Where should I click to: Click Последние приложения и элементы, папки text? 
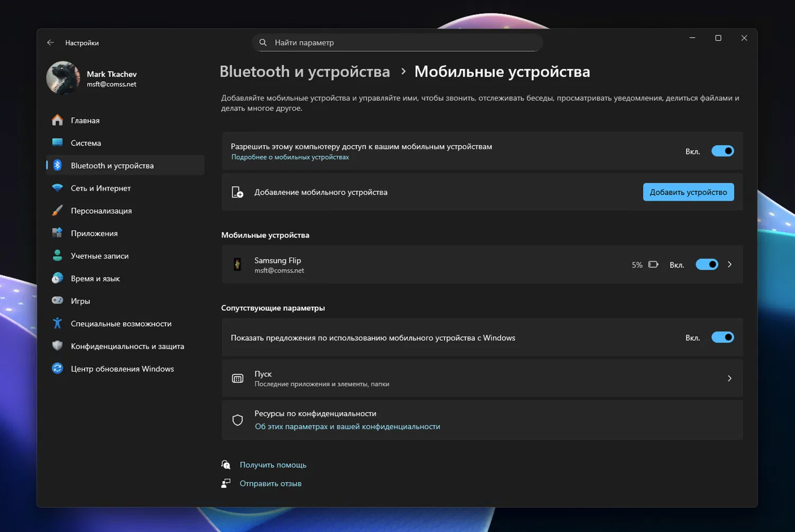click(322, 384)
